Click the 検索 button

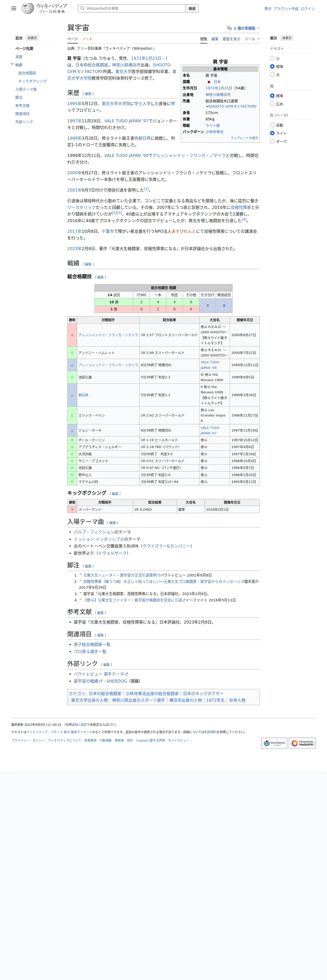tap(192, 8)
